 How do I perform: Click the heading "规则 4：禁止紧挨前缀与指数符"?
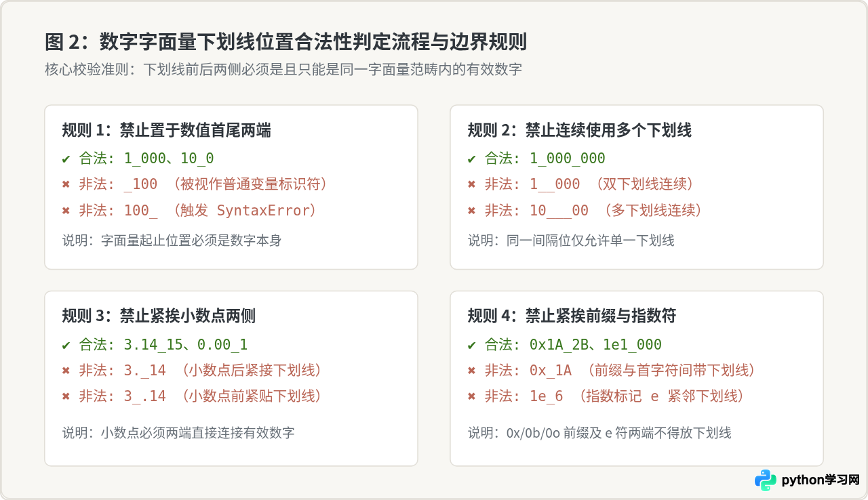(572, 316)
